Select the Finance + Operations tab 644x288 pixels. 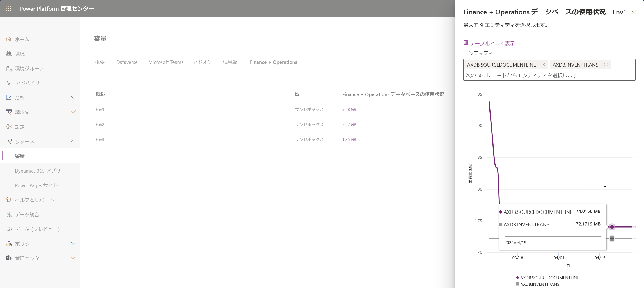point(274,62)
